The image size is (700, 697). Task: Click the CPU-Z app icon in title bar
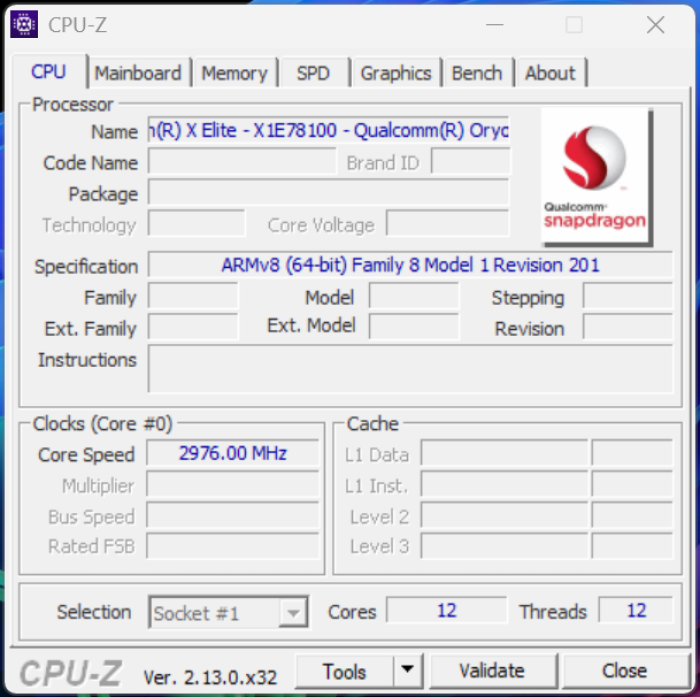(24, 24)
